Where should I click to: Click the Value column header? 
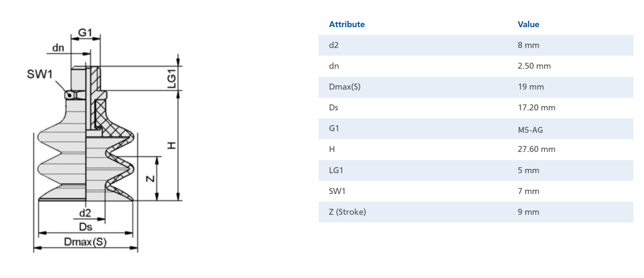(528, 24)
